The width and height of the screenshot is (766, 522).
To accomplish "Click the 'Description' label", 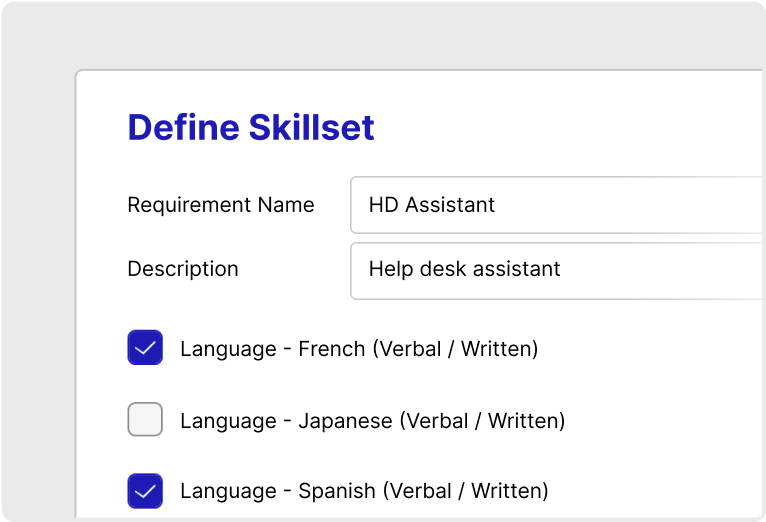I will point(183,269).
